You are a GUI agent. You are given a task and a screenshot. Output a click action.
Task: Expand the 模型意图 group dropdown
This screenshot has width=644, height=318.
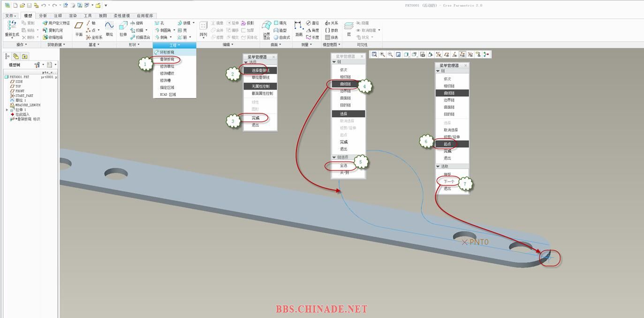point(332,45)
